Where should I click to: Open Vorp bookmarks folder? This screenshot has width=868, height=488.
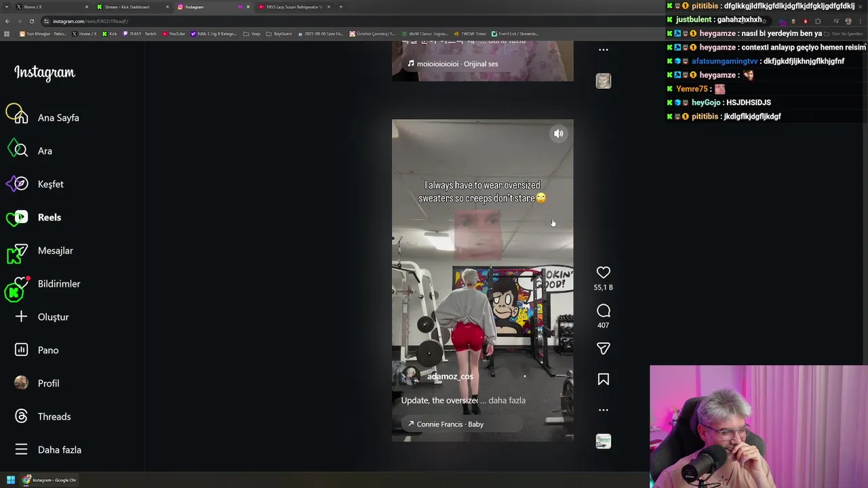(252, 33)
